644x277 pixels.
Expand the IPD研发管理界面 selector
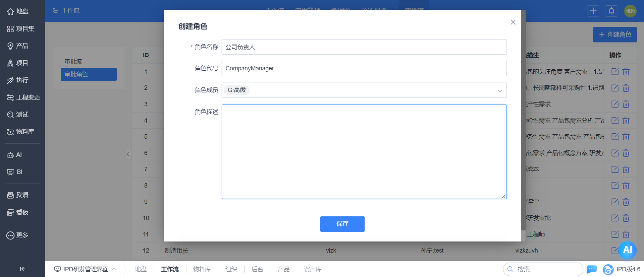pyautogui.click(x=85, y=269)
